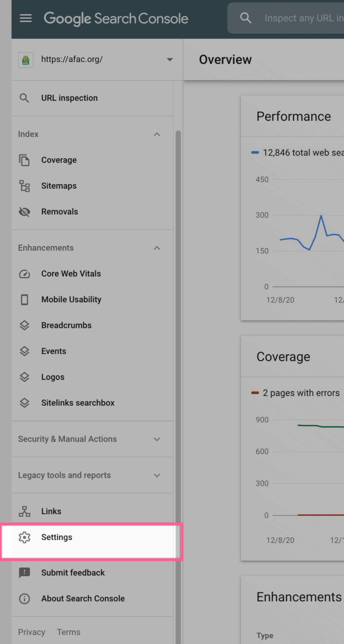Click the Coverage card title
344x644 pixels.
pos(284,357)
